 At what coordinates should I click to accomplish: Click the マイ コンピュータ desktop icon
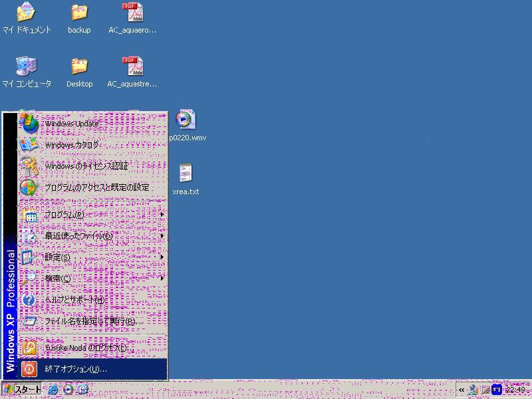tap(26, 72)
